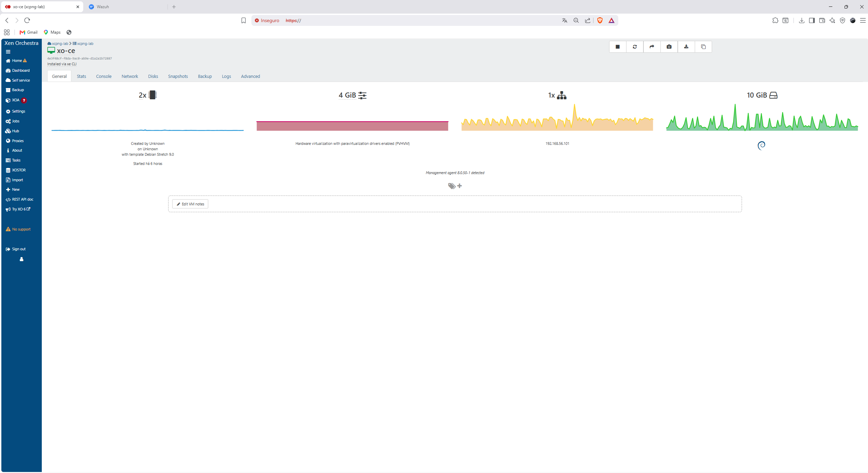Switch to the Console tab
Screen dimensions: 868x473
coord(104,76)
